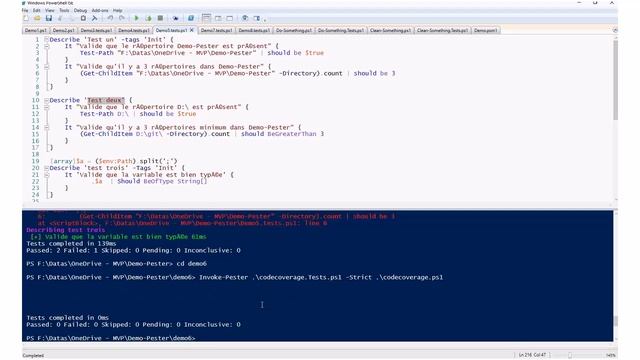Open a new remote PowerShell tab
Image resolution: width=640 pixels, height=360 pixels.
pyautogui.click(x=176, y=18)
